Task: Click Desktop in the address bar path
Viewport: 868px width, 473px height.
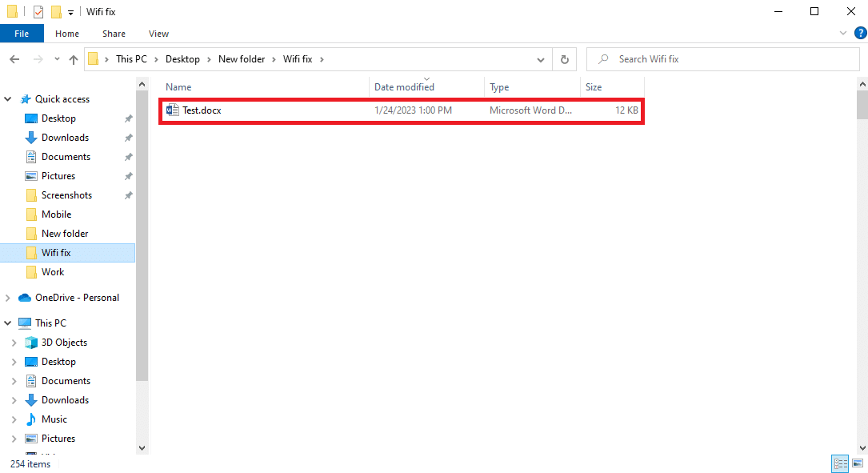Action: point(182,59)
